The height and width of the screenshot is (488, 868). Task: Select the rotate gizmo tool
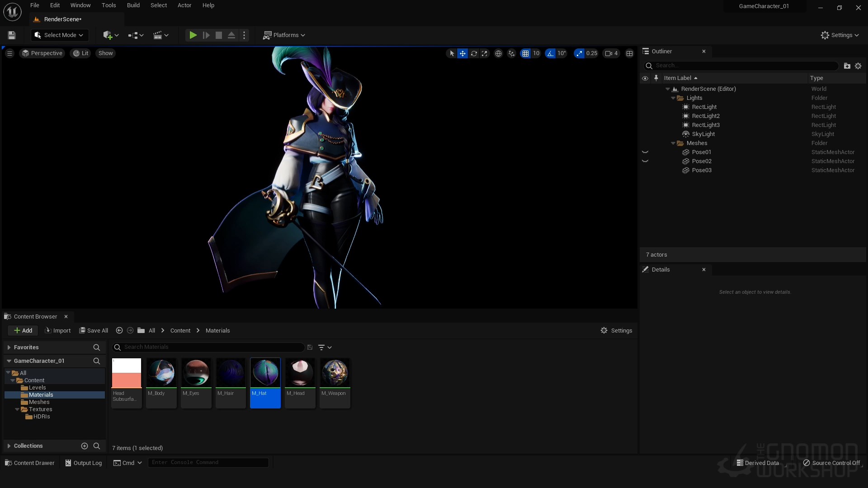tap(473, 53)
